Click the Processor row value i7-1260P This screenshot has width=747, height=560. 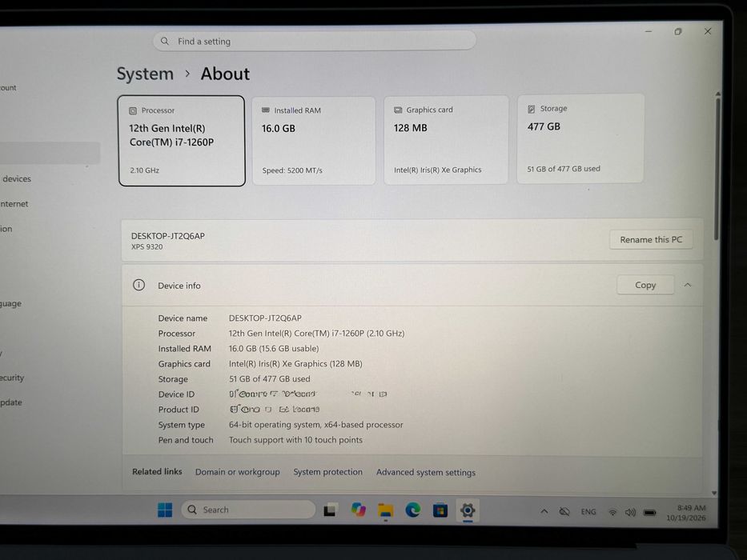pos(316,334)
